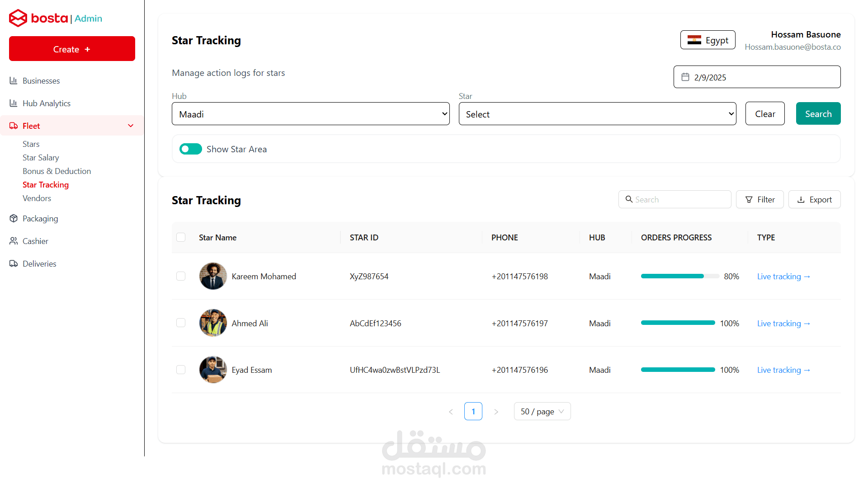Open the Stars submenu item
The width and height of the screenshot is (868, 488).
tap(31, 144)
